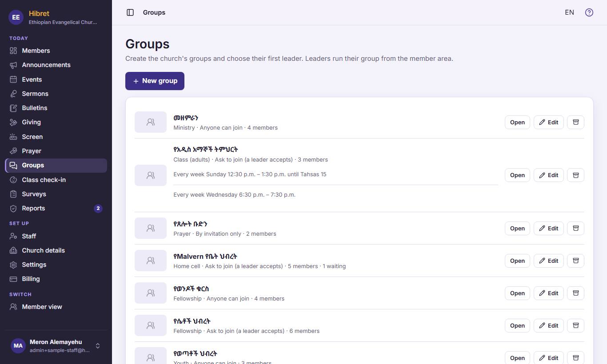Open the የአዲስ አማኞች ትምህርት group
This screenshot has height=364, width=607.
point(517,175)
